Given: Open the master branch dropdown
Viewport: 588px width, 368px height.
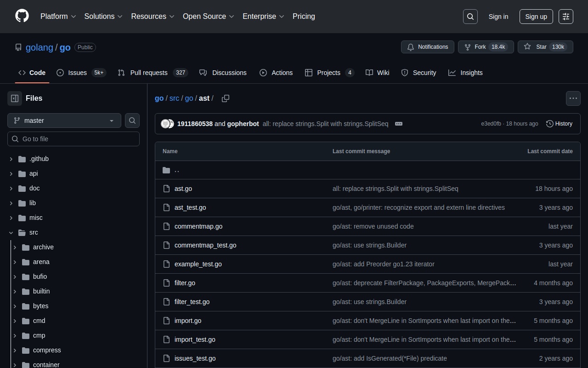Looking at the screenshot, I should [64, 121].
